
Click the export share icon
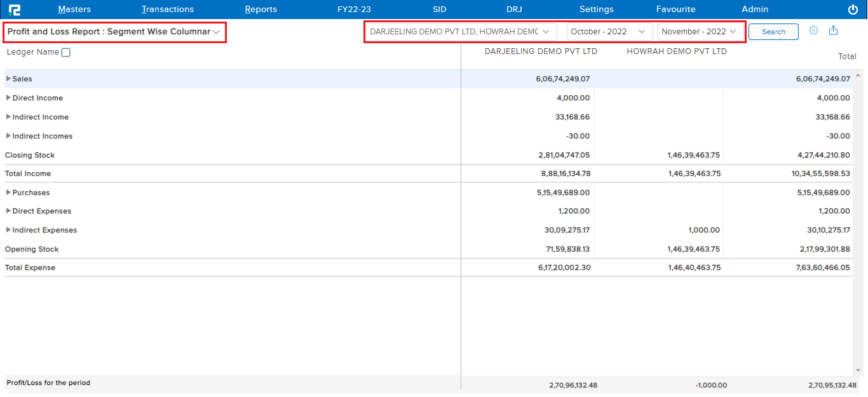click(x=834, y=30)
